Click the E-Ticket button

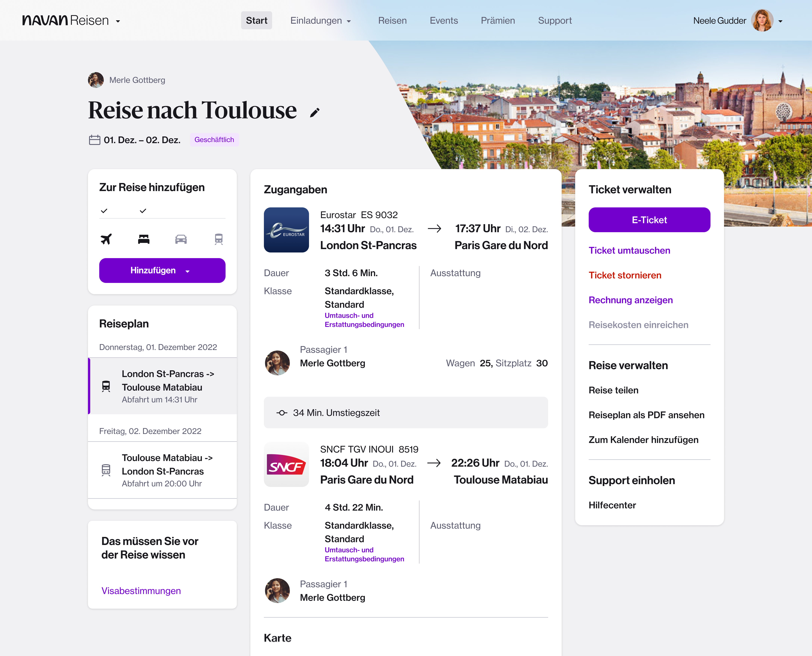point(649,220)
